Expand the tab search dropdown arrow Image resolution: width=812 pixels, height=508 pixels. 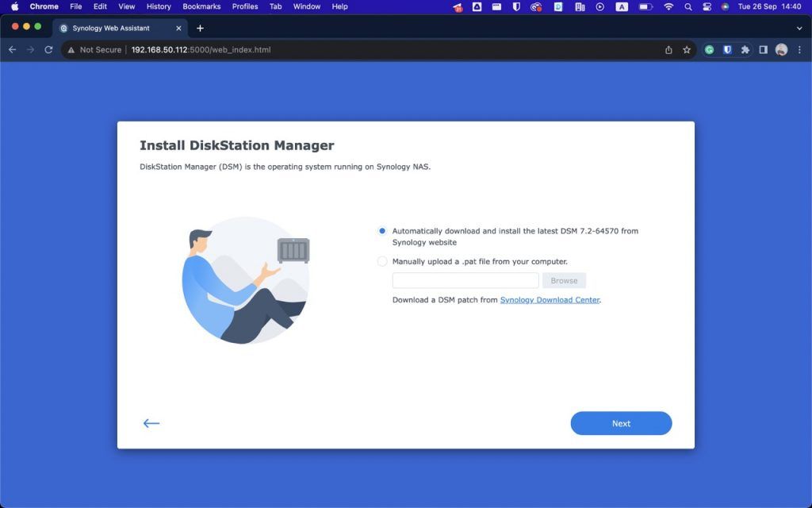tap(799, 29)
